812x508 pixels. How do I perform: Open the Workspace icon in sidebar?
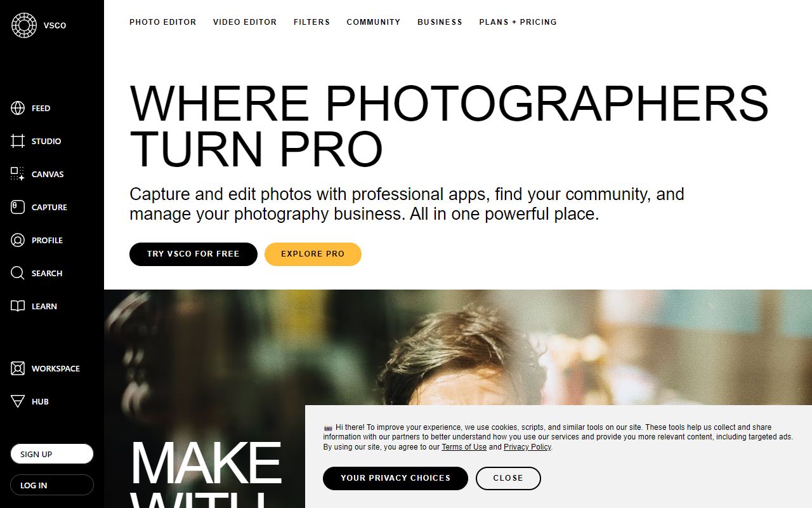pos(18,368)
